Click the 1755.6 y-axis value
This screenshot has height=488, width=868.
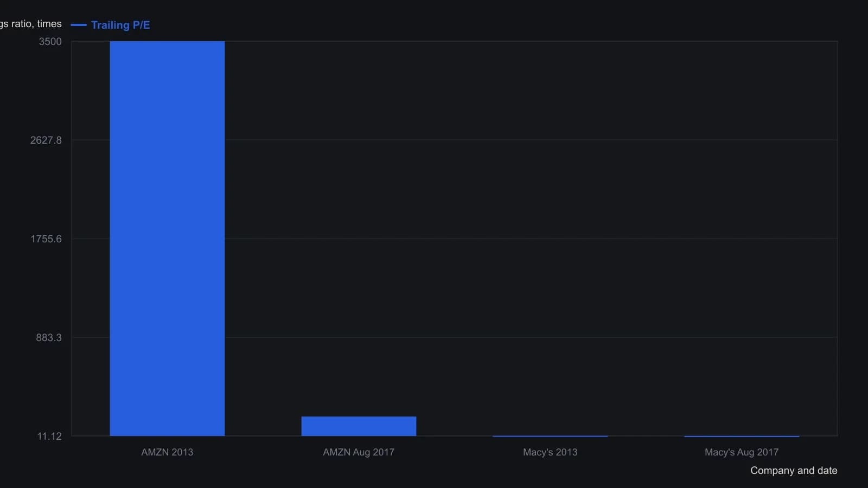[x=46, y=239]
